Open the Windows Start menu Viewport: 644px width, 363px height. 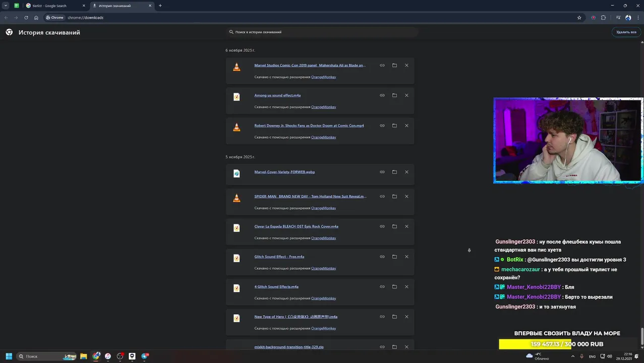[x=9, y=356]
